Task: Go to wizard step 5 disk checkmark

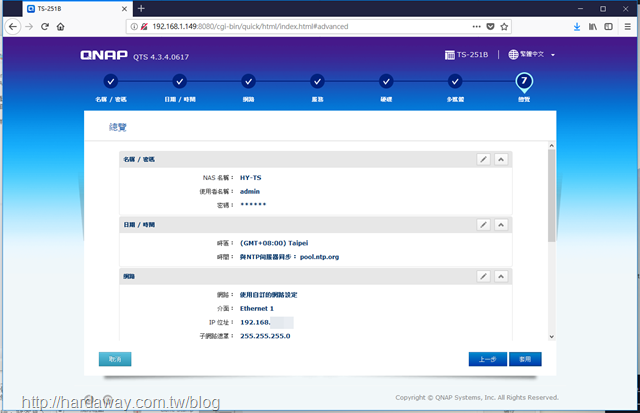Action: (x=386, y=82)
